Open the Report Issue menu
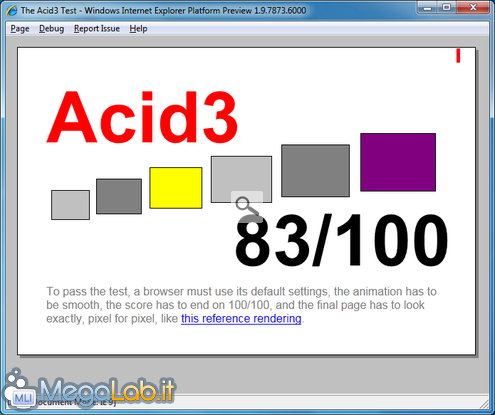The width and height of the screenshot is (495, 415). [x=97, y=29]
